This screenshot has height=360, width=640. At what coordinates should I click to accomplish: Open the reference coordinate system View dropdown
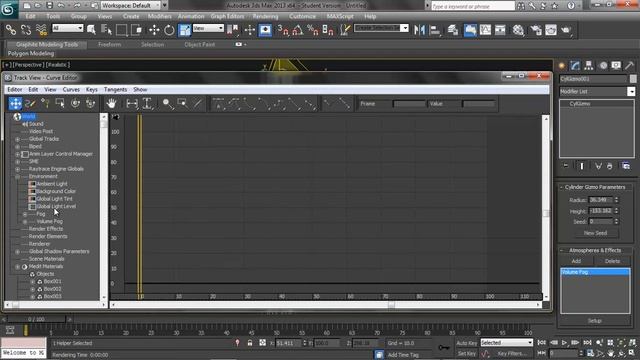pos(208,28)
